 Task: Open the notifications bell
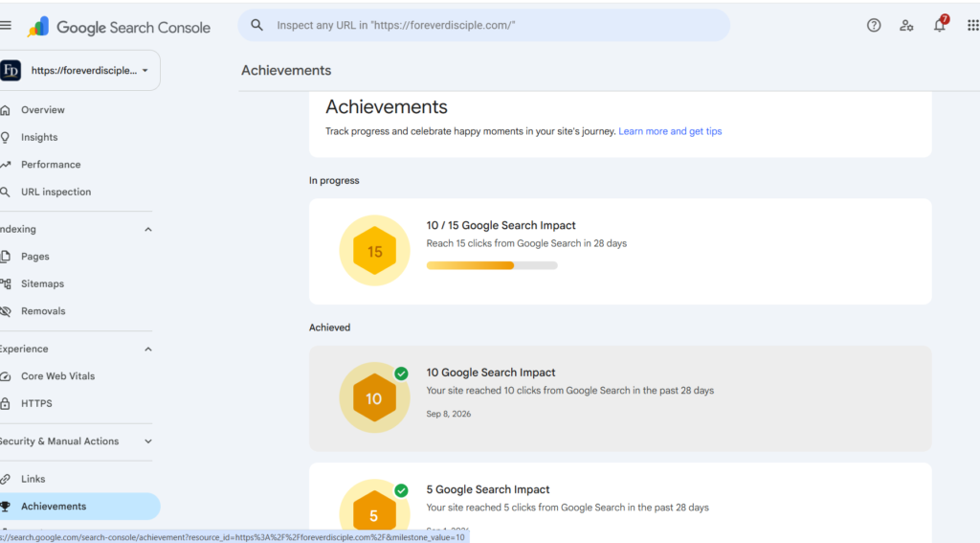point(940,26)
